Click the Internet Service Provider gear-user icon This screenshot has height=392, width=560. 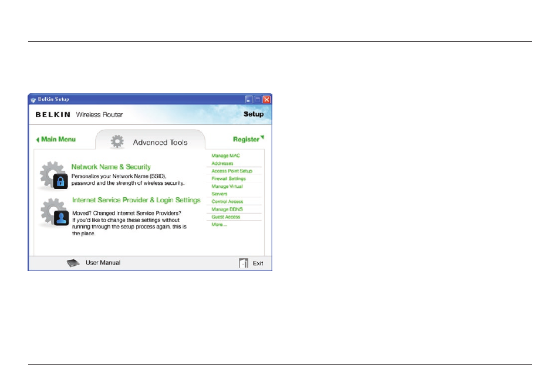(x=54, y=212)
